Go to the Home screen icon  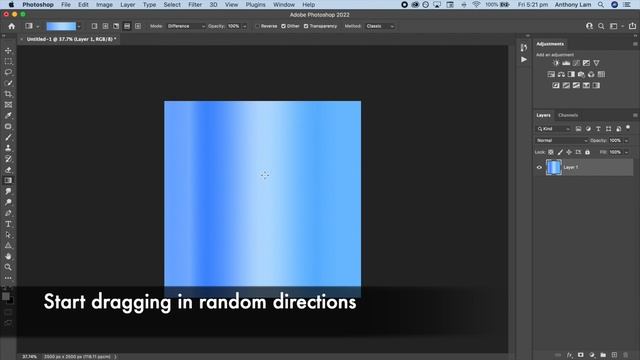pos(11,26)
